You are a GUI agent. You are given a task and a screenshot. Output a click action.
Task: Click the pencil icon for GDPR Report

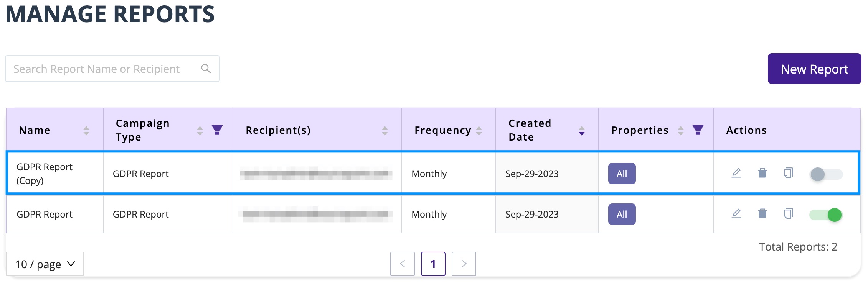[736, 214]
